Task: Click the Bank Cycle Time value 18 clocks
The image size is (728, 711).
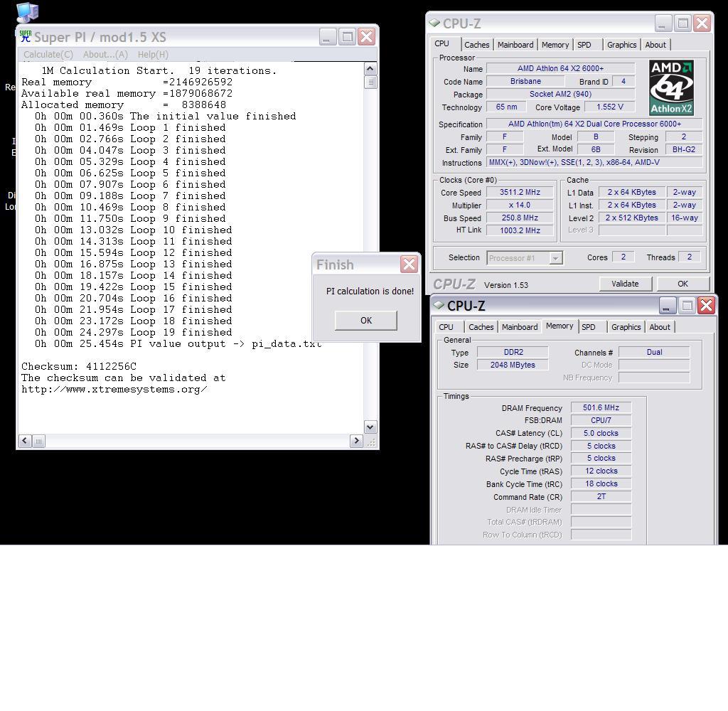Action: coord(601,484)
